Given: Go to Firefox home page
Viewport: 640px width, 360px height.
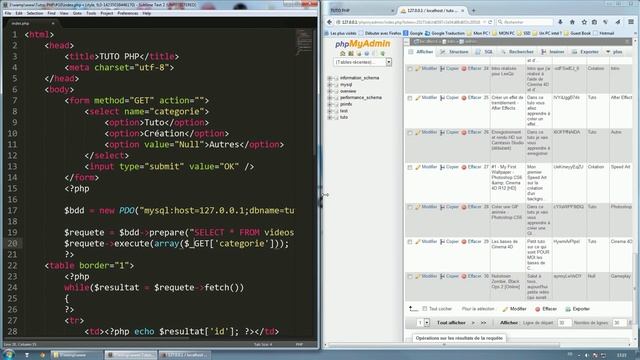Looking at the screenshot, I should click(x=572, y=22).
